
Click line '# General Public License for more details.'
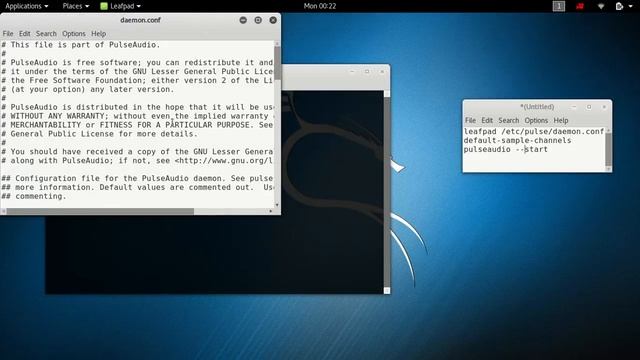[99, 134]
